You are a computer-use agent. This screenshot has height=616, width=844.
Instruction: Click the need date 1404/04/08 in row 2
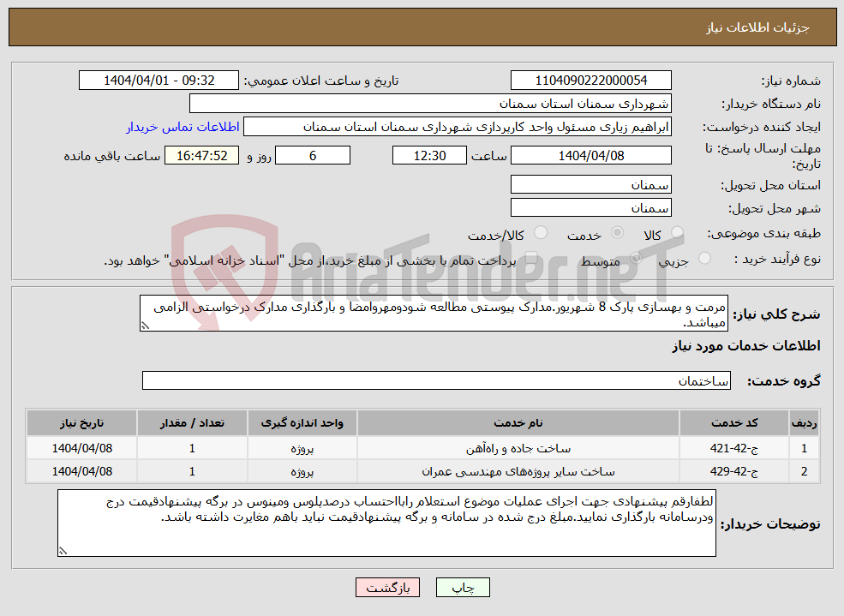point(81,471)
